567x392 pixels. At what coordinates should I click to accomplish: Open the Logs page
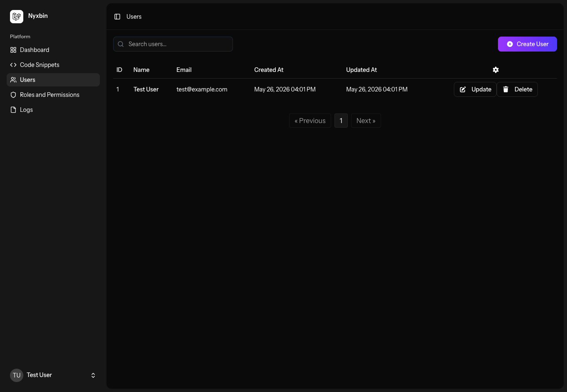tap(53, 110)
